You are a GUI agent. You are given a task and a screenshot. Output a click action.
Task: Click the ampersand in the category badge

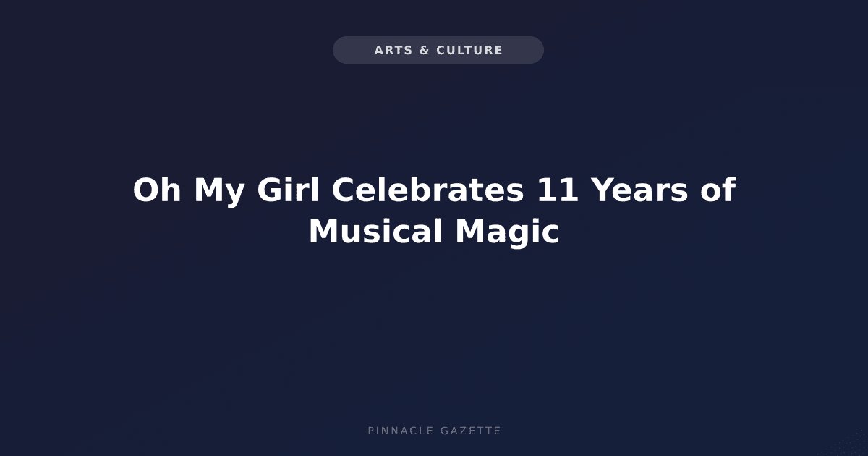pyautogui.click(x=425, y=50)
